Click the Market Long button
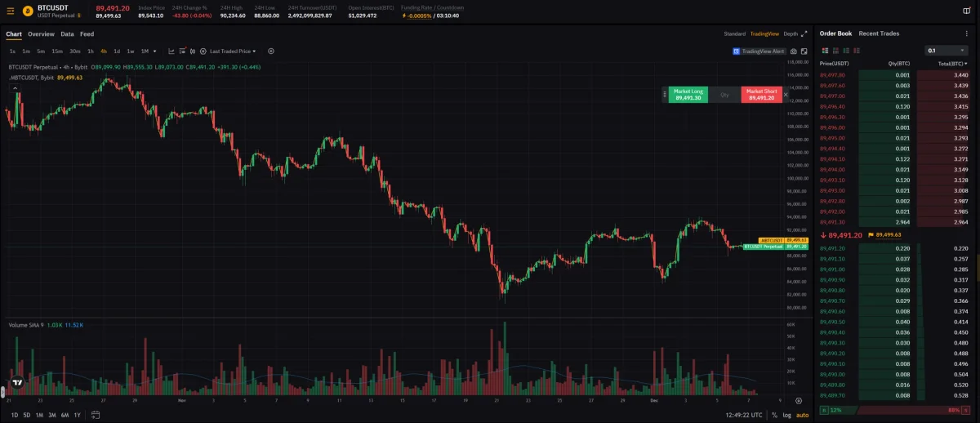Screen dimensions: 980x423 pyautogui.click(x=688, y=95)
